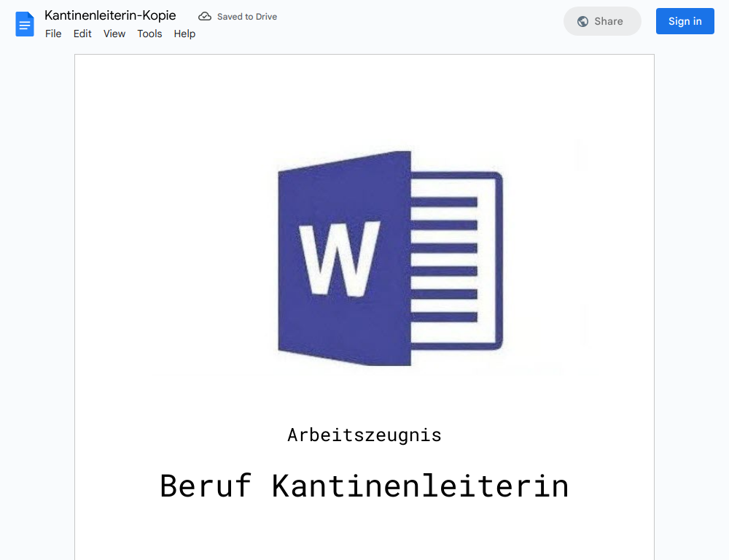
Task: Click the Arbeitszeugnis subtitle text
Action: tap(364, 435)
